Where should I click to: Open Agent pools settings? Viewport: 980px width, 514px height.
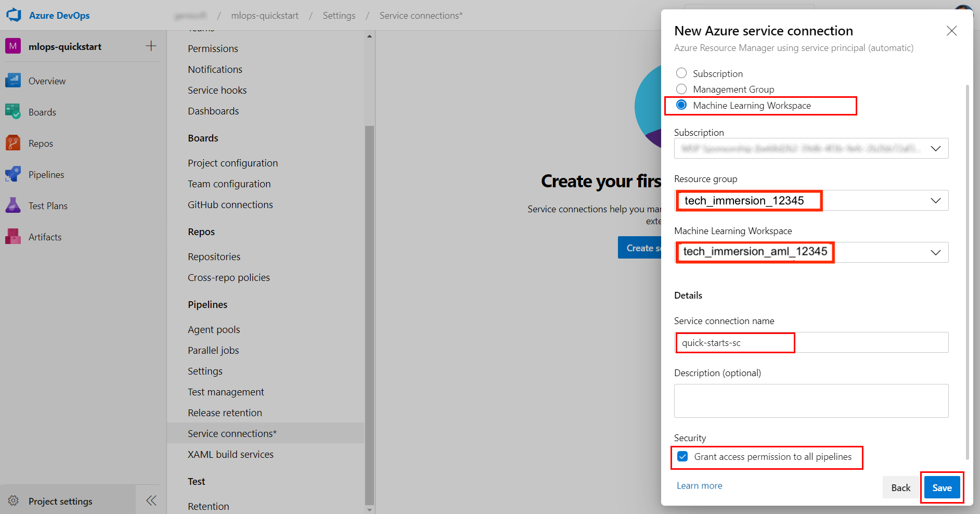pyautogui.click(x=214, y=329)
